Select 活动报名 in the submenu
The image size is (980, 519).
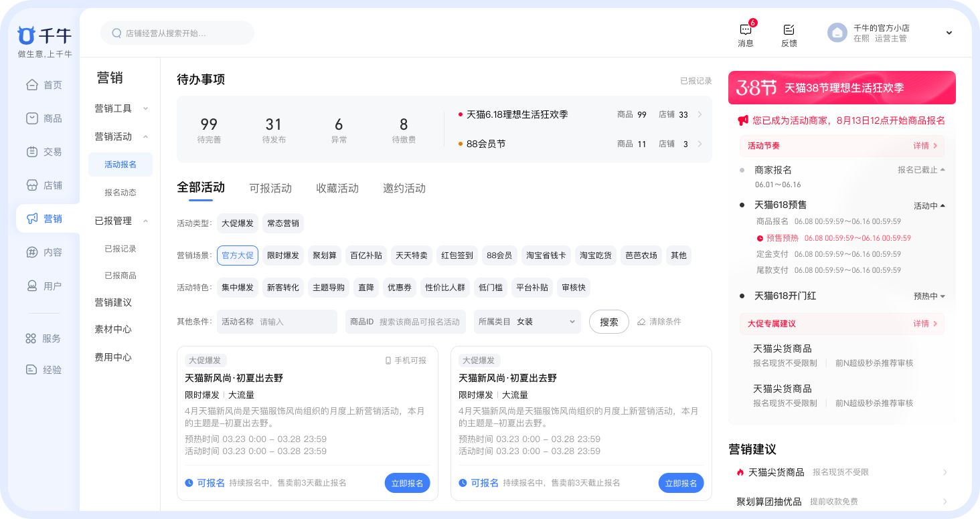tap(120, 165)
